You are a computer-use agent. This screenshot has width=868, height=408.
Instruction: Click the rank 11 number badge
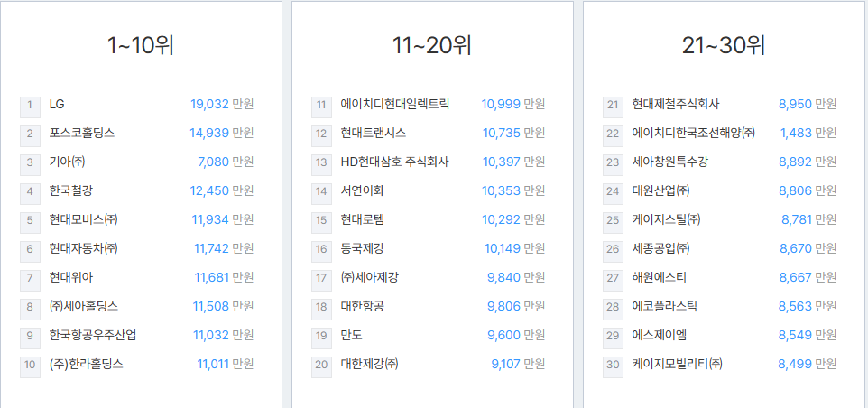coord(321,107)
